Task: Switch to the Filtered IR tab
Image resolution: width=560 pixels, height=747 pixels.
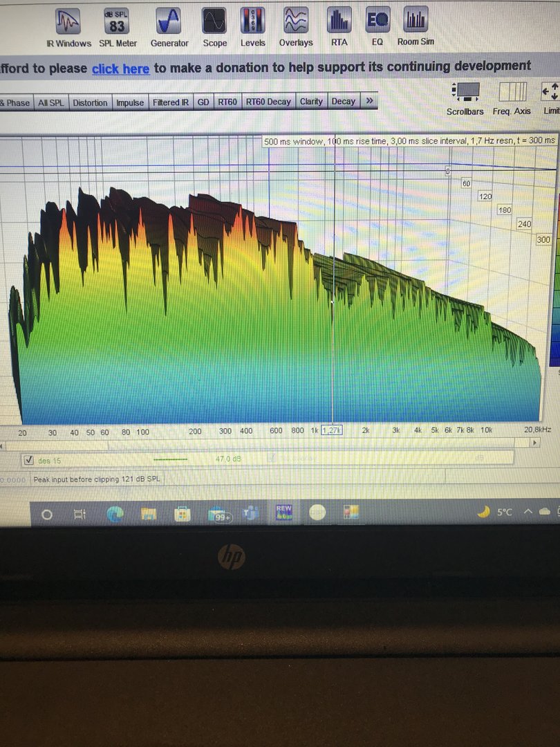Action: click(171, 102)
